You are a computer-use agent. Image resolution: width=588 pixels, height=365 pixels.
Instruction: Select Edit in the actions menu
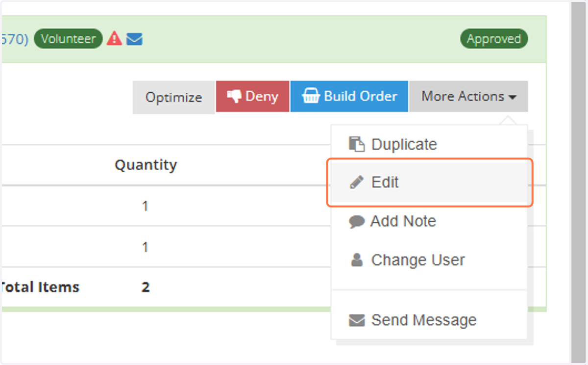point(429,182)
